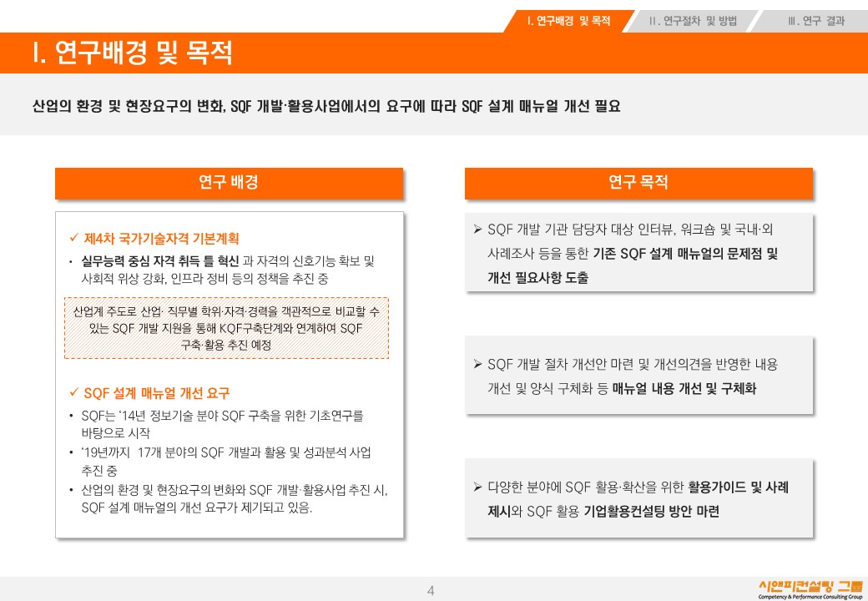Click the bold text '활용가이드 및 사례'
868x601 pixels.
[x=738, y=487]
